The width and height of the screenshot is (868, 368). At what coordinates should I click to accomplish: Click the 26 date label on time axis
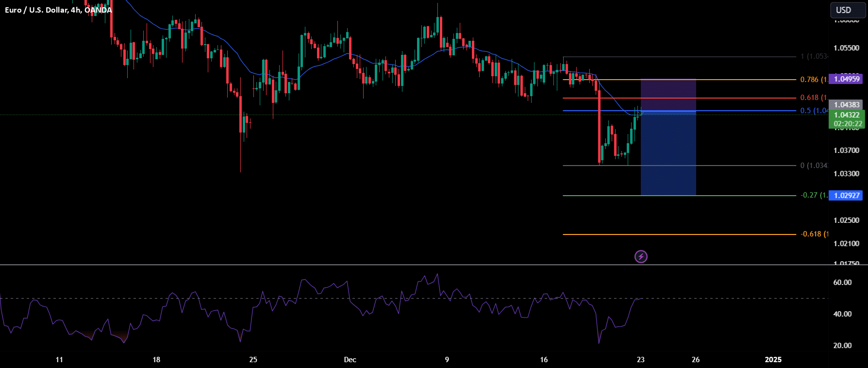[696, 360]
